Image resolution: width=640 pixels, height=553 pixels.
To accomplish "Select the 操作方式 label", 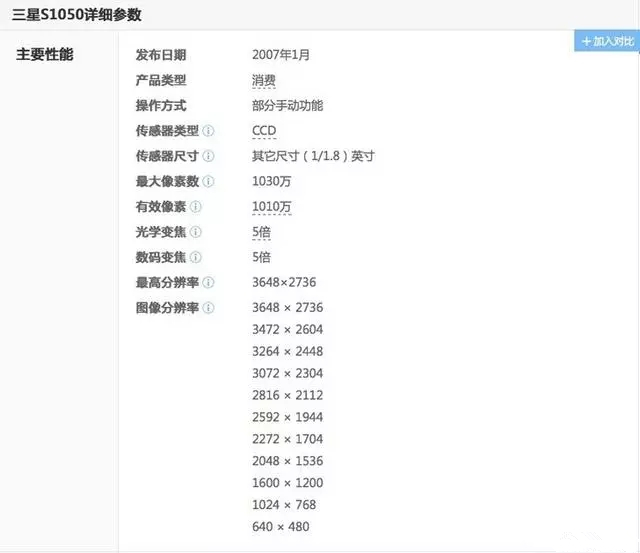I will click(161, 106).
